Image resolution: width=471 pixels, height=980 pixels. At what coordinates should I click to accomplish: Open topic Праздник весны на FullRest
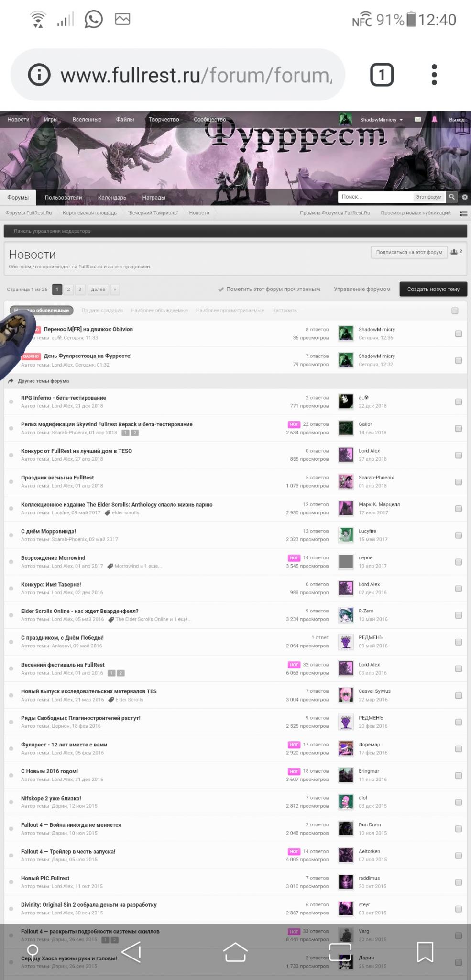[x=57, y=478]
